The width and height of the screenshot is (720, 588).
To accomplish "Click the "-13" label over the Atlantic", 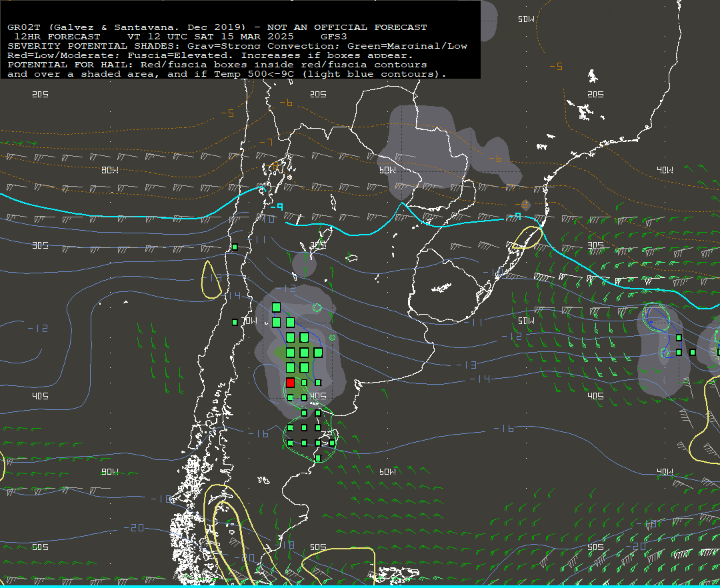I will tap(467, 365).
